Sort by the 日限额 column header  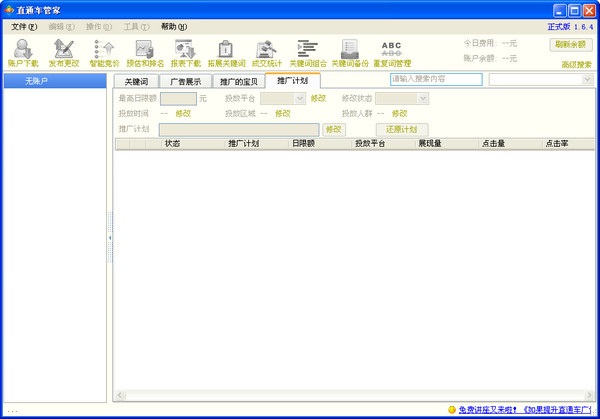[x=320, y=144]
